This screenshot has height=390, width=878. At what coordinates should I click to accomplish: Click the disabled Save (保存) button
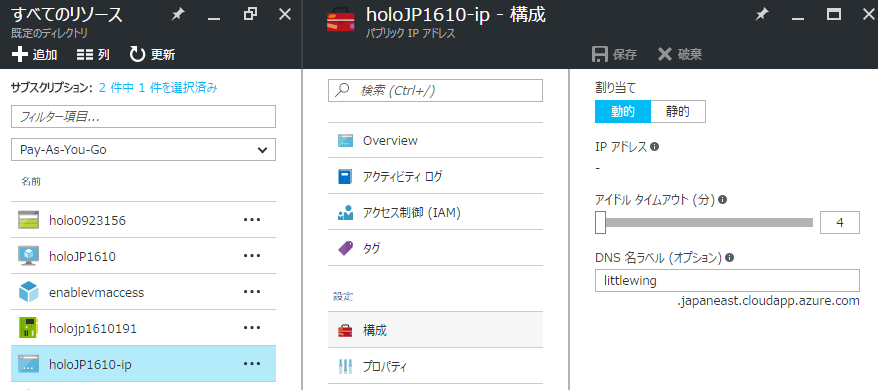tap(614, 54)
